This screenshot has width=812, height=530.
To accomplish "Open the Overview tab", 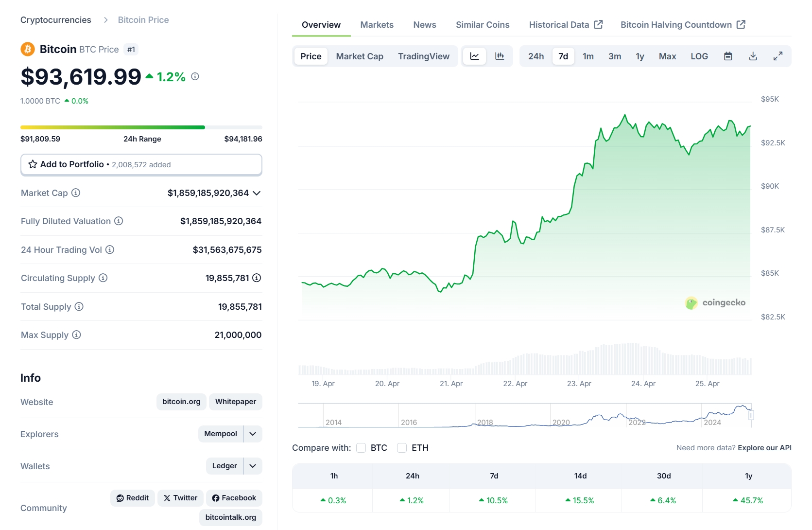I will point(321,25).
